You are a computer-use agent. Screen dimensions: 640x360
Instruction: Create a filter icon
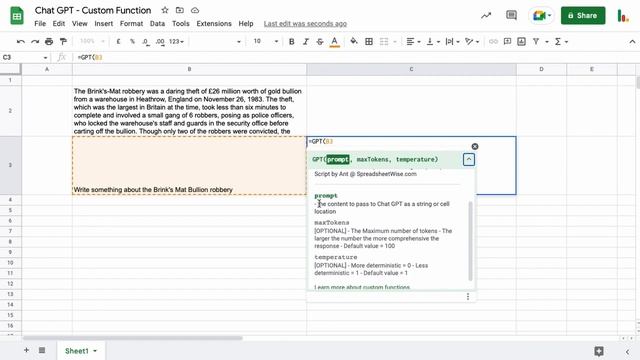pyautogui.click(x=536, y=42)
